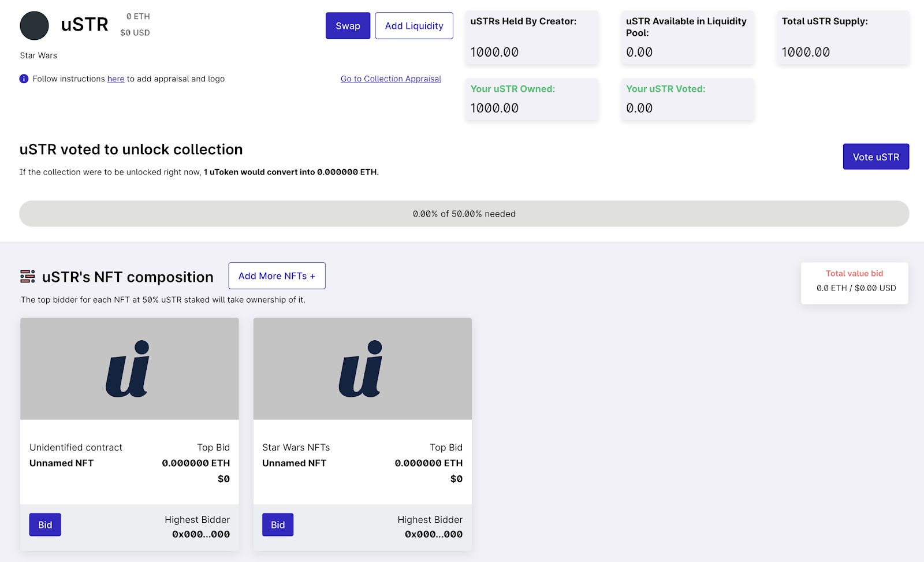Click the Your uSTR Owned card
Viewport: 924px width, 562px height.
pos(532,99)
